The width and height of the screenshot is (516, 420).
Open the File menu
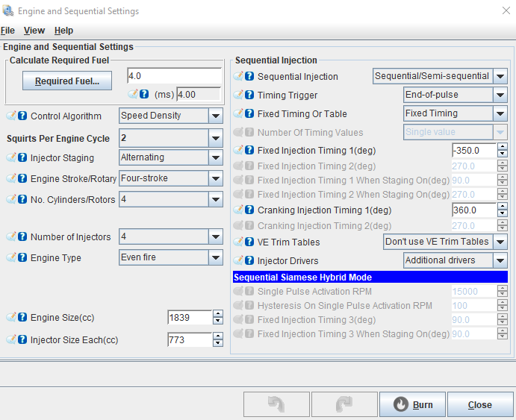click(x=7, y=31)
